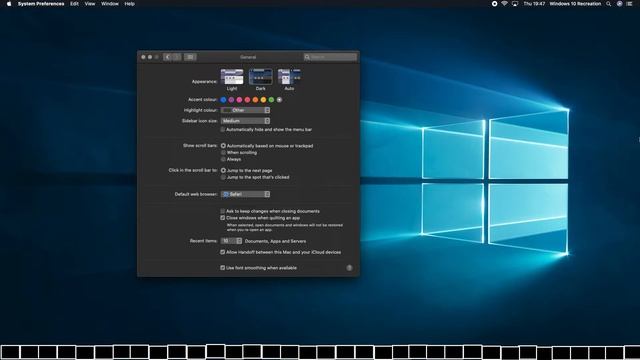Toggle Allow Handoff between Mac and iCloud devices
640x360 pixels.
point(223,252)
